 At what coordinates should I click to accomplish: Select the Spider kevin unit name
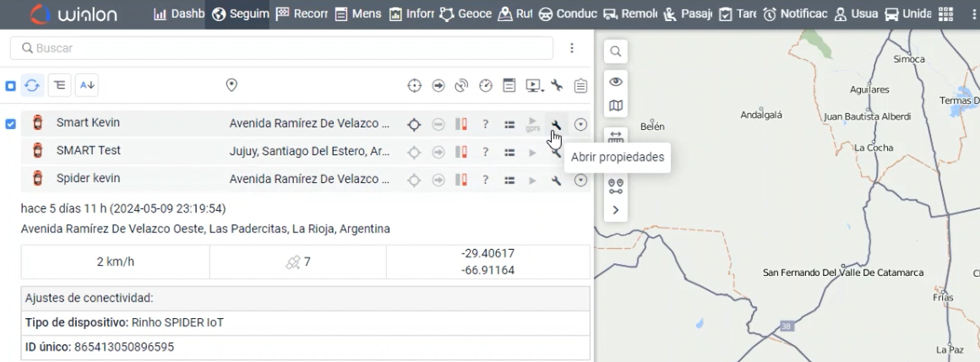[88, 179]
